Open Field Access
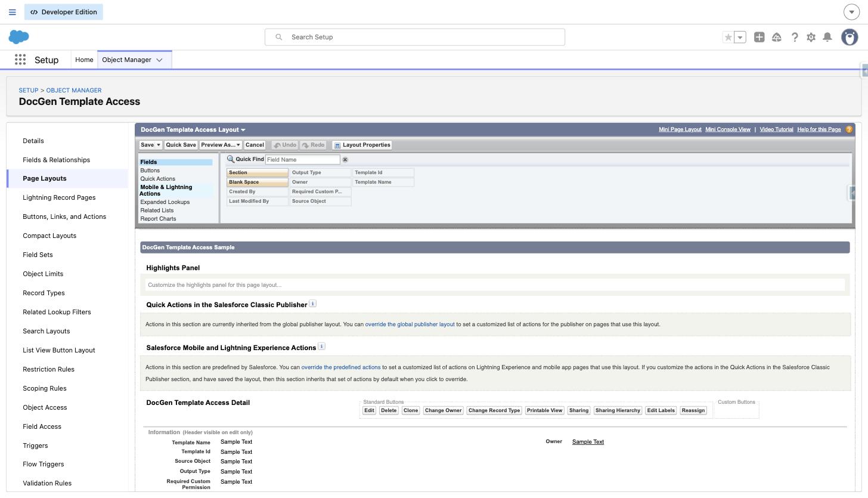This screenshot has width=868, height=498. pyautogui.click(x=42, y=426)
